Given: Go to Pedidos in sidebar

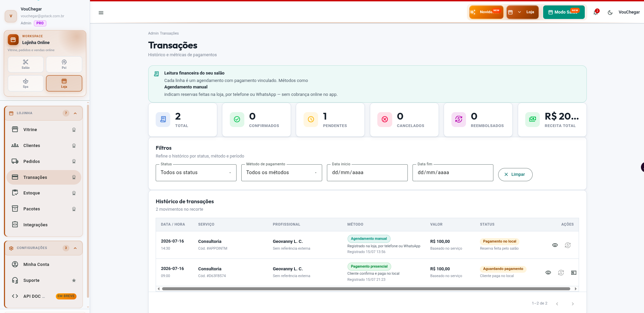Looking at the screenshot, I should click(44, 162).
